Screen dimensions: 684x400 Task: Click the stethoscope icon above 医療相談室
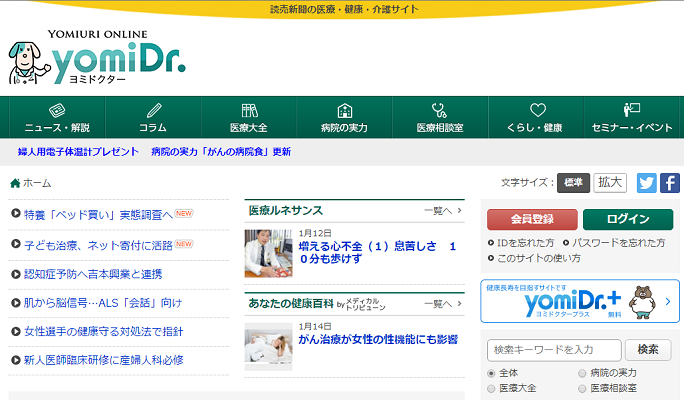tap(439, 110)
